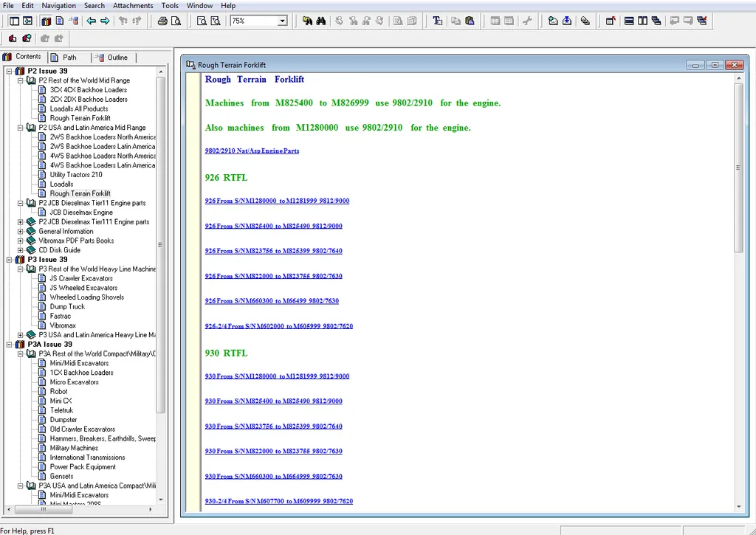Click the folder search binoculars icon
The height and width of the screenshot is (535, 756).
click(x=307, y=21)
